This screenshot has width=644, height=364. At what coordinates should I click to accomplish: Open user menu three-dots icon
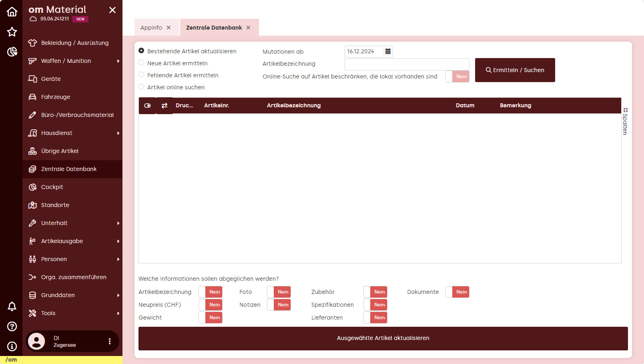coord(110,341)
